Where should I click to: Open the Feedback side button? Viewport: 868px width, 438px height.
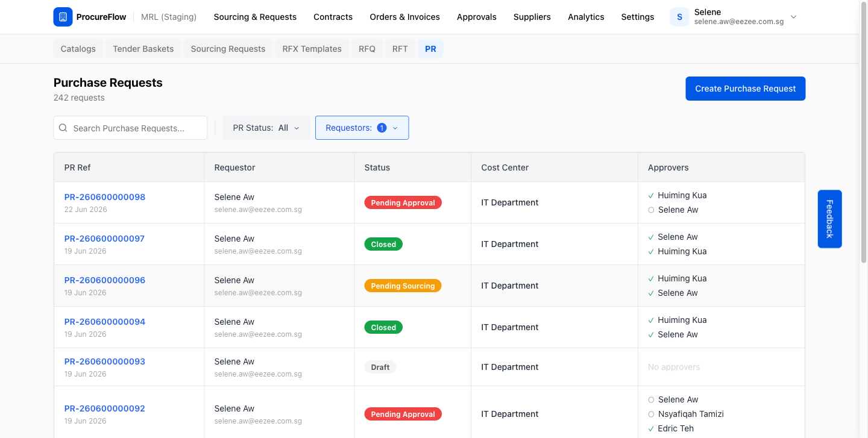pos(829,219)
